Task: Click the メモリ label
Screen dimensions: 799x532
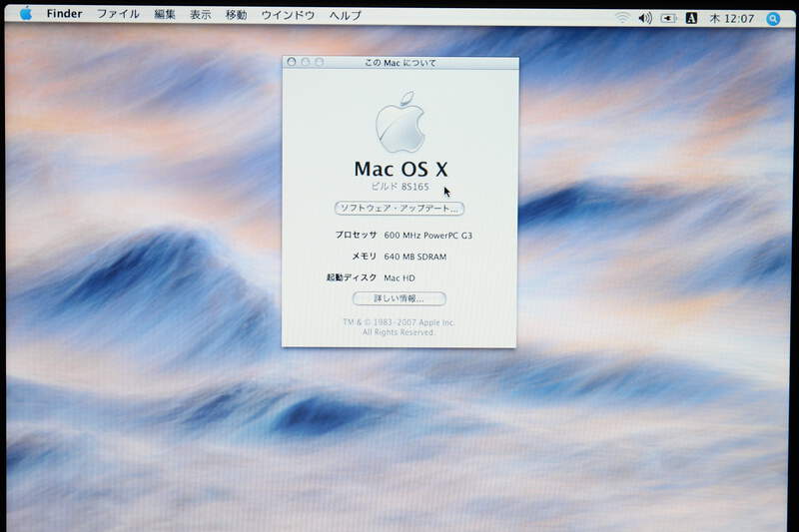Action: click(365, 257)
